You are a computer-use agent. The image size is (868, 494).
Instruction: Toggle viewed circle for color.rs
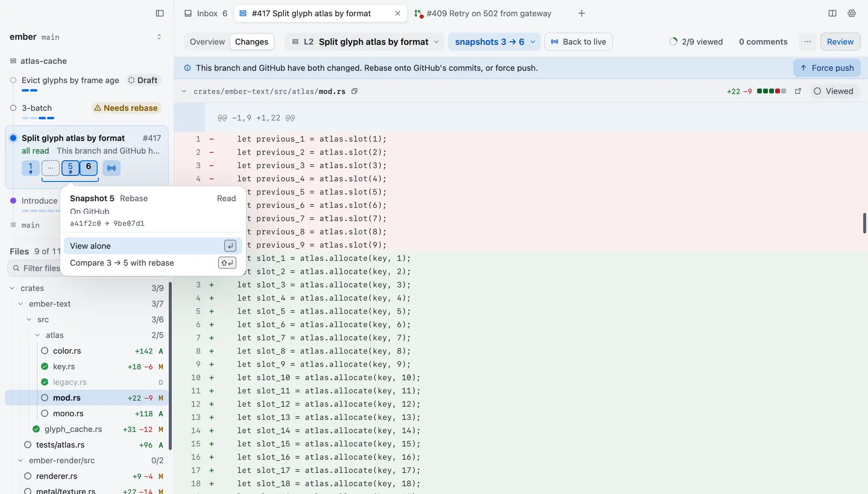(x=45, y=351)
